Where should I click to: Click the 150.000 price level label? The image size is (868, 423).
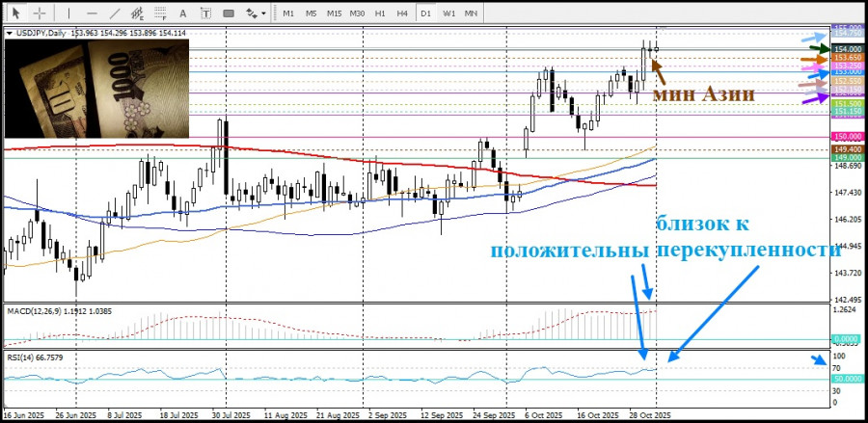tap(847, 136)
